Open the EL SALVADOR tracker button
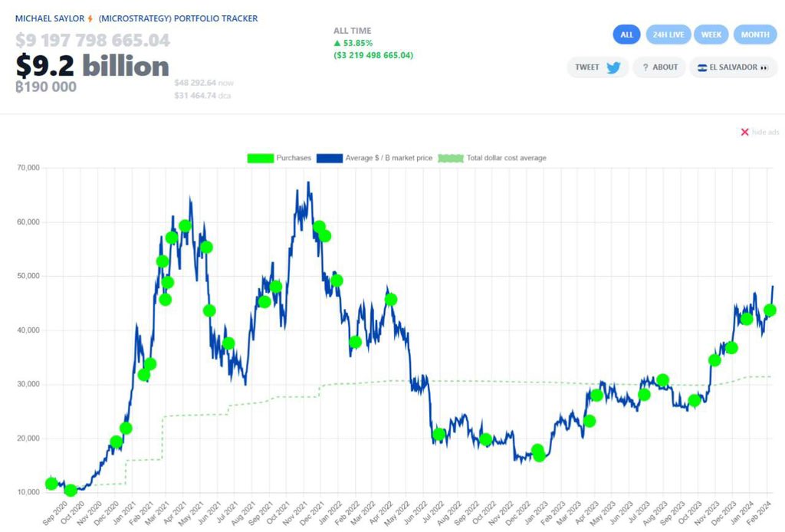This screenshot has width=785, height=532. [x=734, y=67]
